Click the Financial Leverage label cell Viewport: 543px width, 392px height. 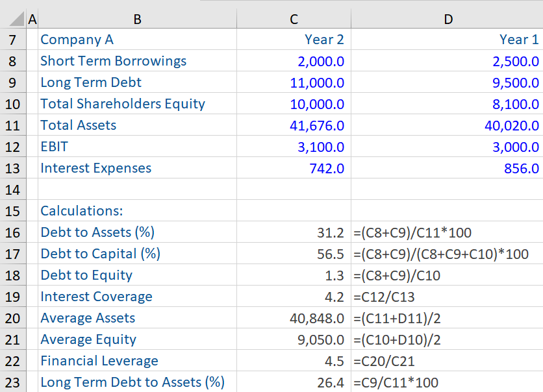point(99,361)
